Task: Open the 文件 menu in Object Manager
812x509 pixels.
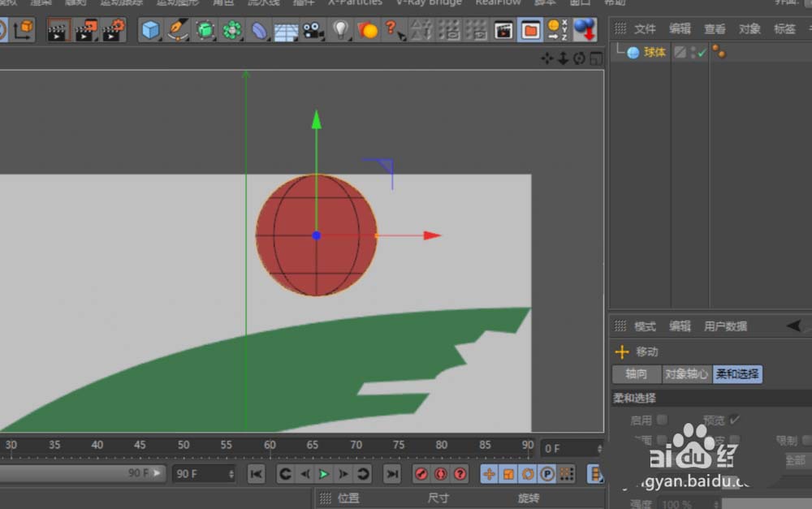Action: point(645,28)
